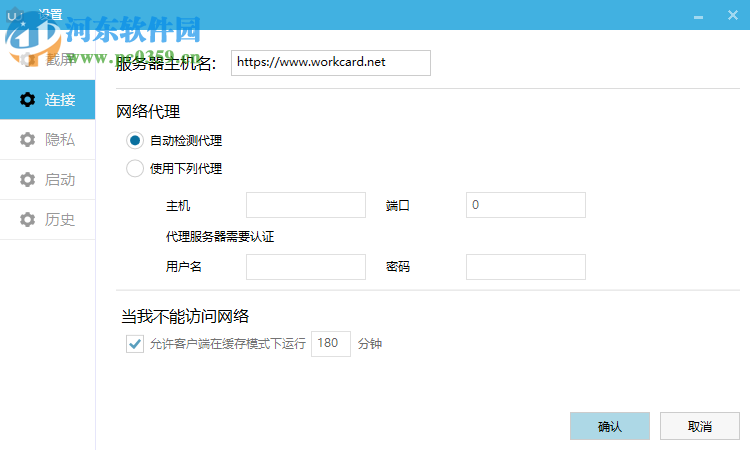Open the 隐私 settings tab
Image resolution: width=750 pixels, height=450 pixels.
point(47,140)
